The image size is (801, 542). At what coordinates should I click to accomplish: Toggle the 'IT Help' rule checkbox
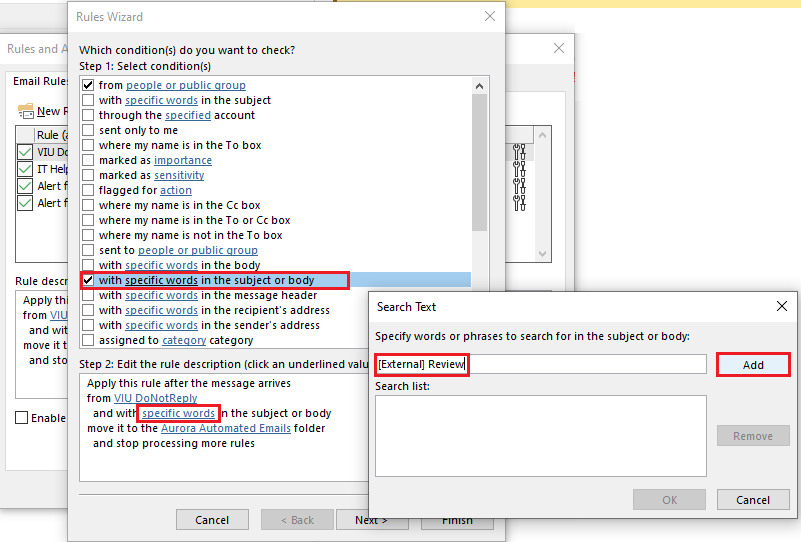tap(25, 169)
